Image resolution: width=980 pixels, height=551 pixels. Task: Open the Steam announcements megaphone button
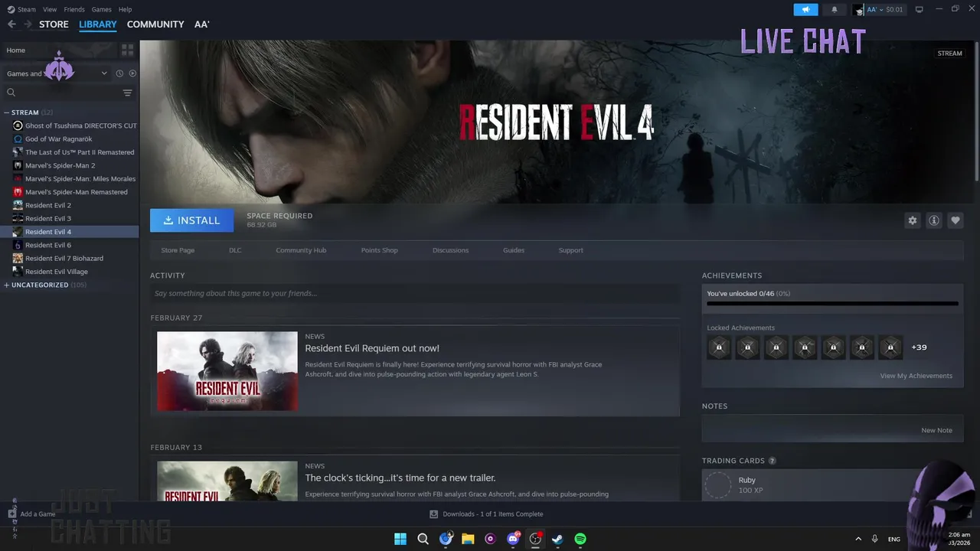click(x=805, y=9)
